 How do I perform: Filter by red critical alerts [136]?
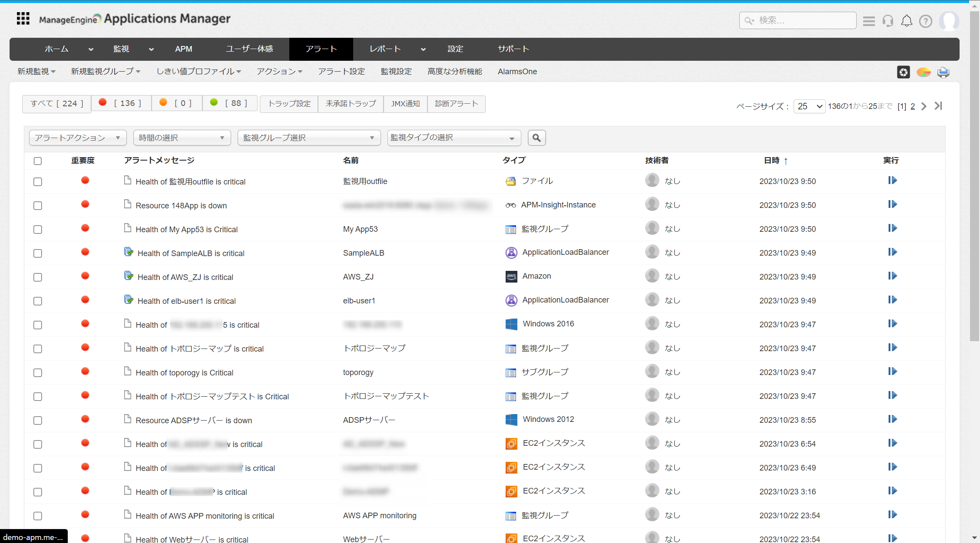(121, 103)
